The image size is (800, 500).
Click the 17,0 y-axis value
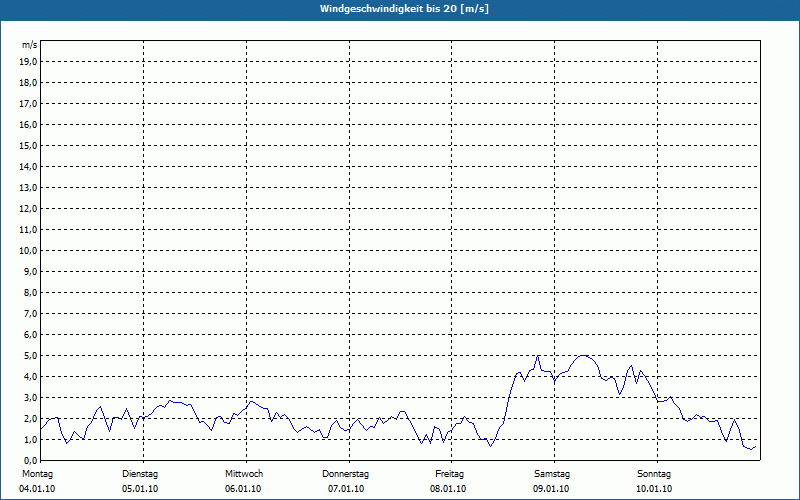29,104
